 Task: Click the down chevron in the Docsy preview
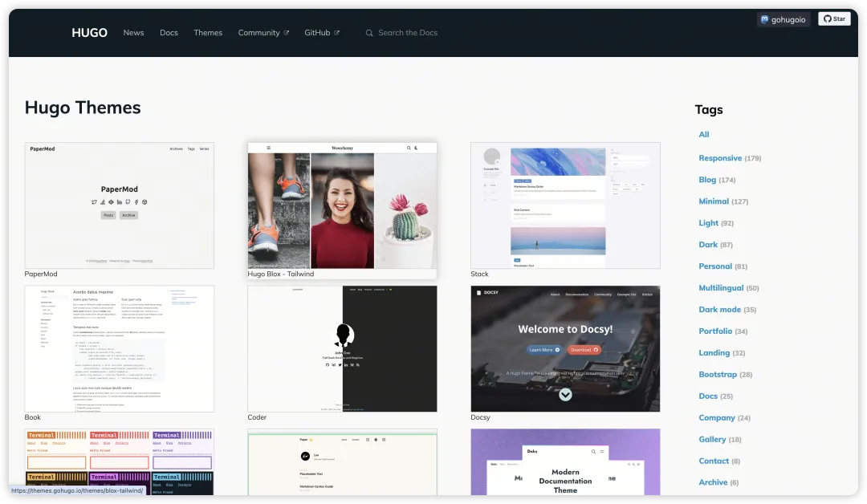pos(565,394)
